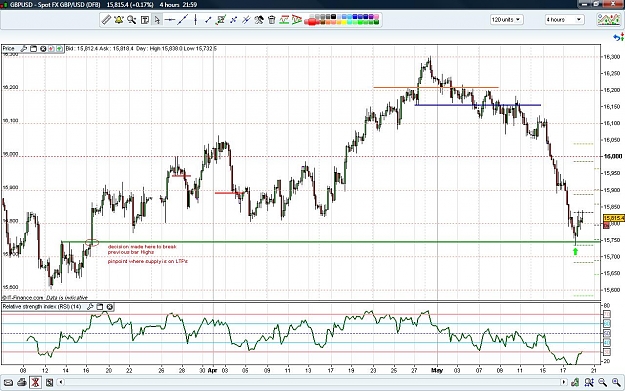Open RSI indicator wrench settings
Image resolution: width=625 pixels, height=391 pixels.
tap(90, 307)
